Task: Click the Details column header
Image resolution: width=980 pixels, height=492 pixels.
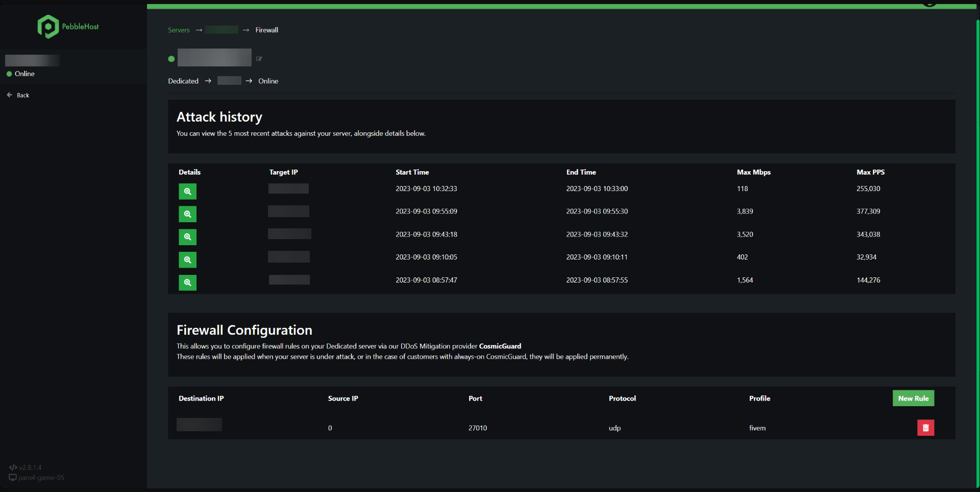Action: 189,172
